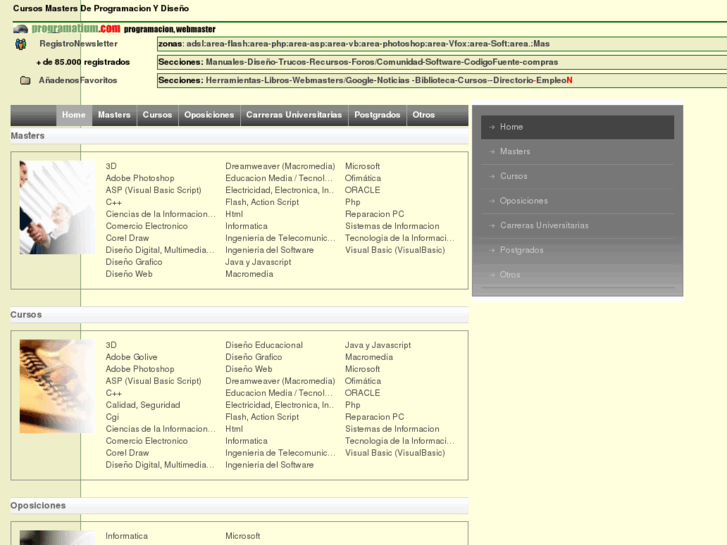Image resolution: width=727 pixels, height=545 pixels.
Task: Open Adobe Photoshop in Masters list
Action: (x=140, y=178)
